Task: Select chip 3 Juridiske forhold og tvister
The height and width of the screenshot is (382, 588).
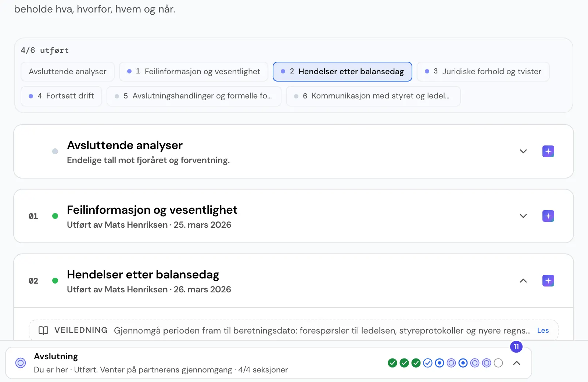Action: tap(483, 72)
